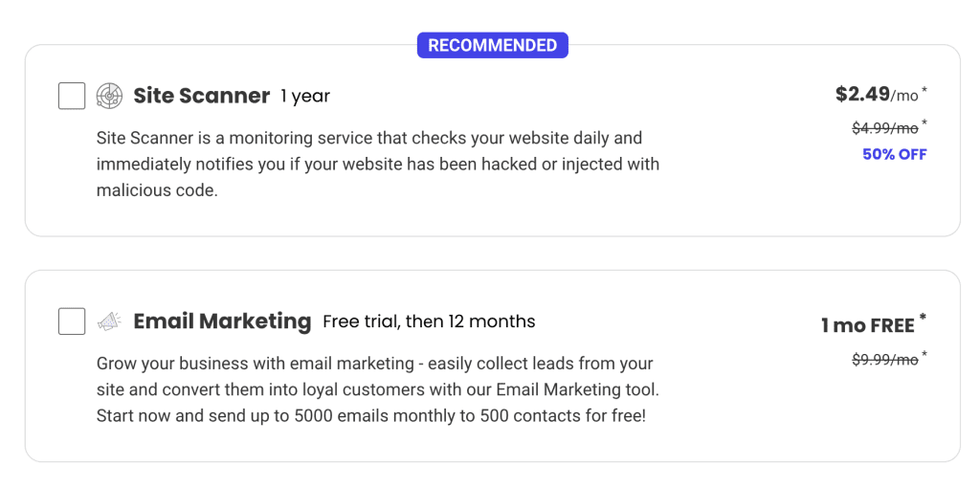Click the crossed-out $9.99/mo price
Image resolution: width=980 pixels, height=488 pixels.
[884, 359]
